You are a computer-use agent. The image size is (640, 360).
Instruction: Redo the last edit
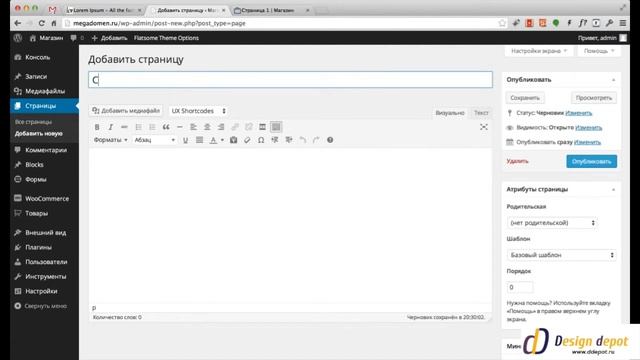(x=316, y=140)
